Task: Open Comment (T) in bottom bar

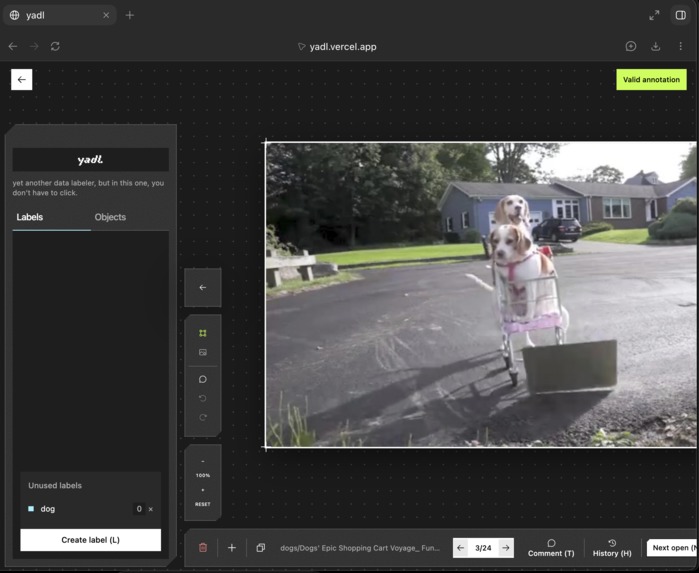Action: (x=551, y=548)
